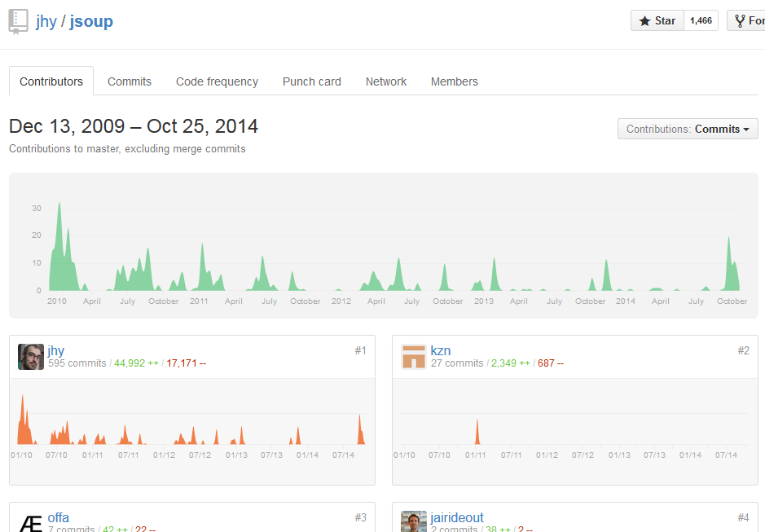
Task: Star the jsoup repository
Action: pyautogui.click(x=657, y=20)
